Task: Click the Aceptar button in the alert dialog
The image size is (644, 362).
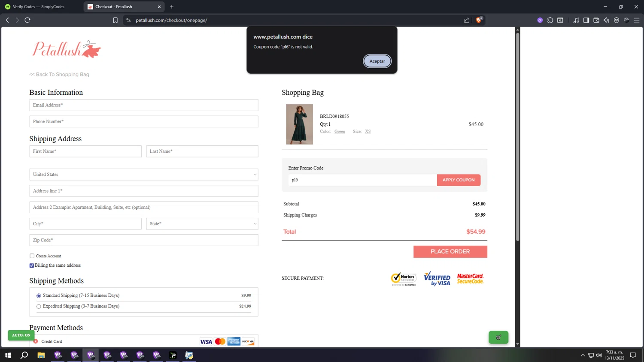Action: [377, 61]
